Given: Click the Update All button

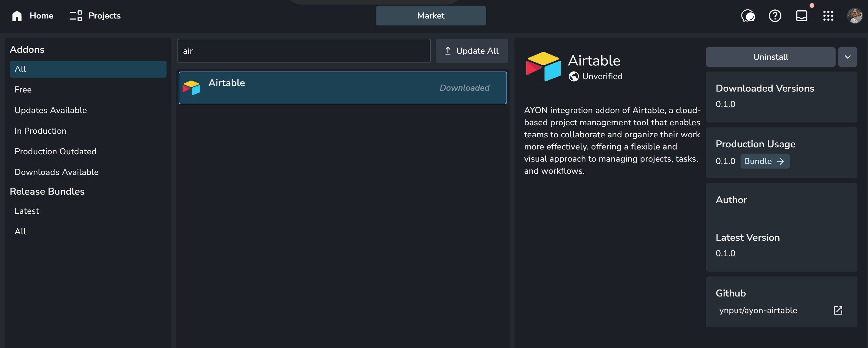Looking at the screenshot, I should (472, 51).
